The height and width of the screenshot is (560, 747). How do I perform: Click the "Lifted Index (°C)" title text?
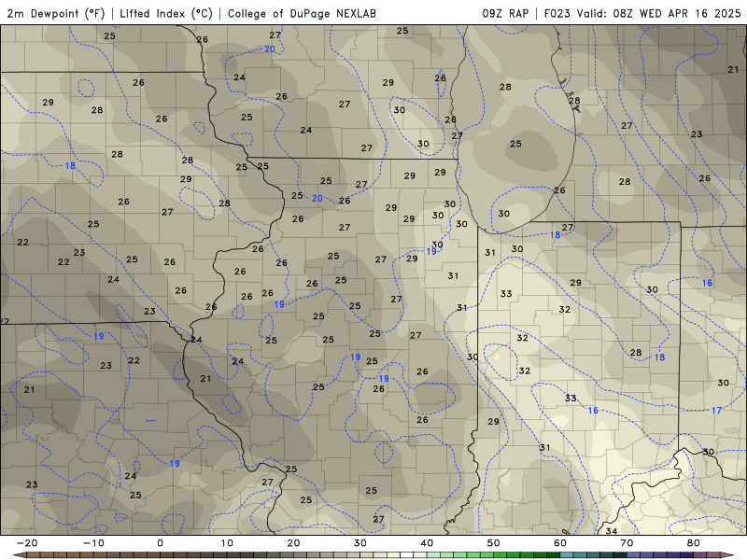coord(166,13)
